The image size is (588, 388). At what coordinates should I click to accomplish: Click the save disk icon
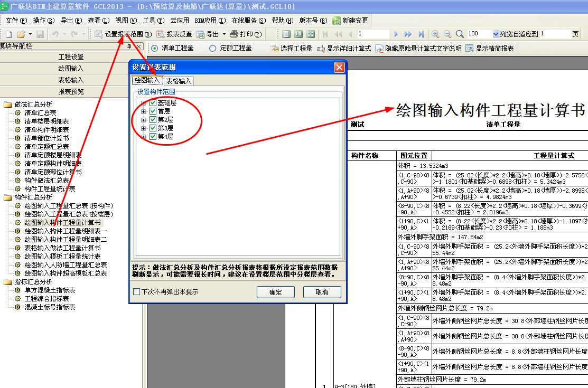(x=40, y=34)
